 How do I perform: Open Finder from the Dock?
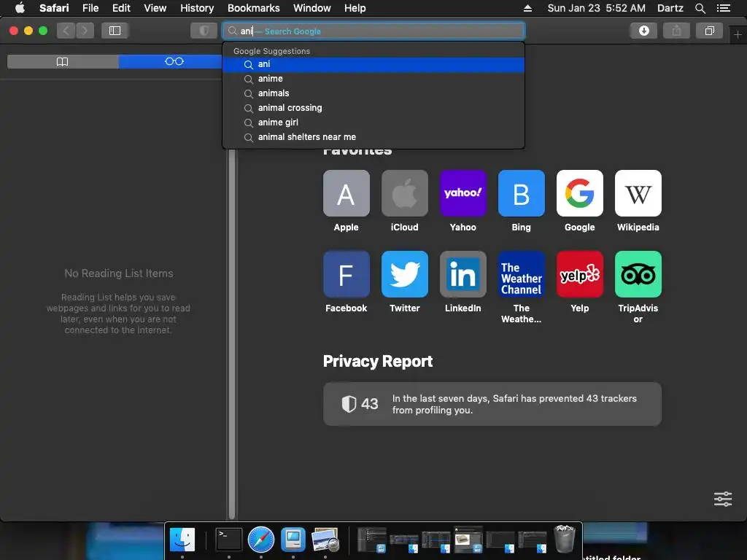[182, 540]
